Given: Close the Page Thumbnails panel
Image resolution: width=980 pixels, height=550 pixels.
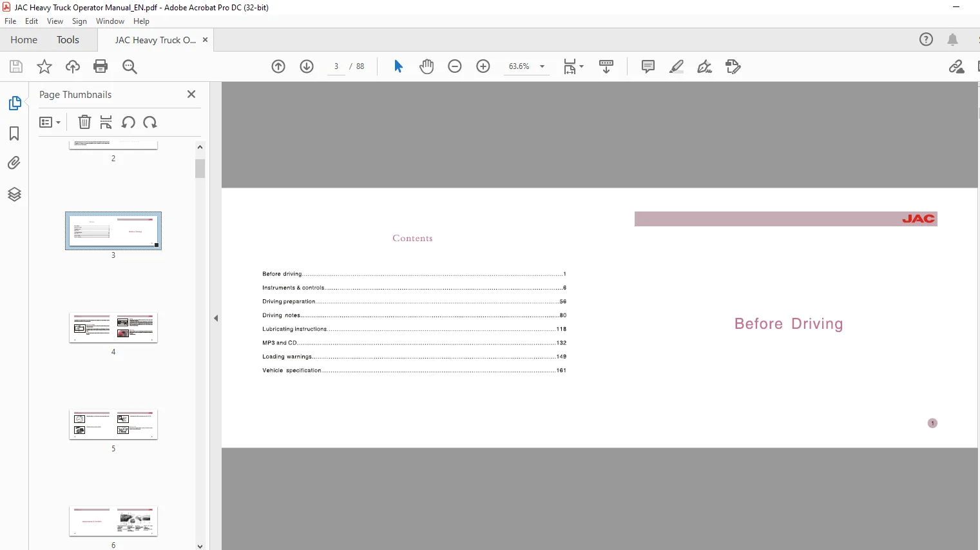Looking at the screenshot, I should [191, 94].
